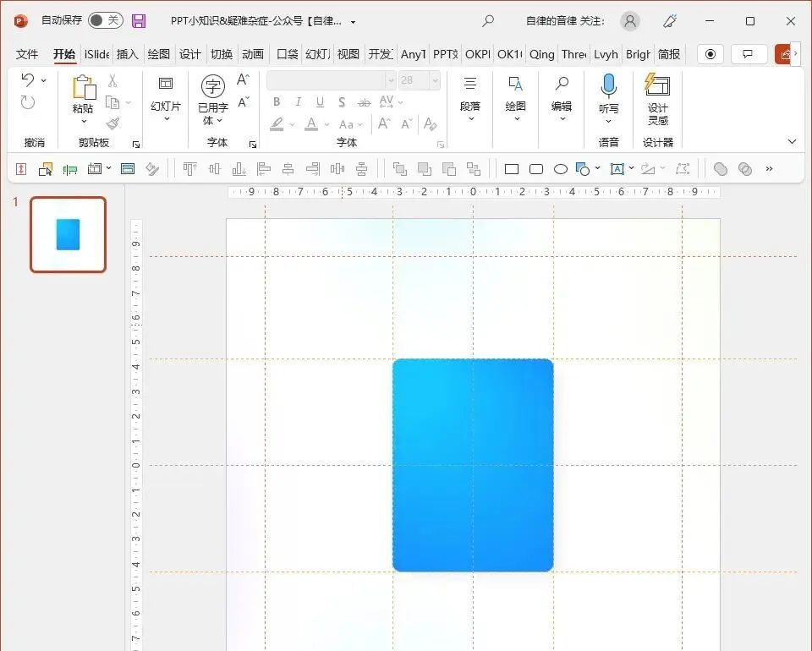Click the union shapes icon
812x651 pixels.
[721, 169]
